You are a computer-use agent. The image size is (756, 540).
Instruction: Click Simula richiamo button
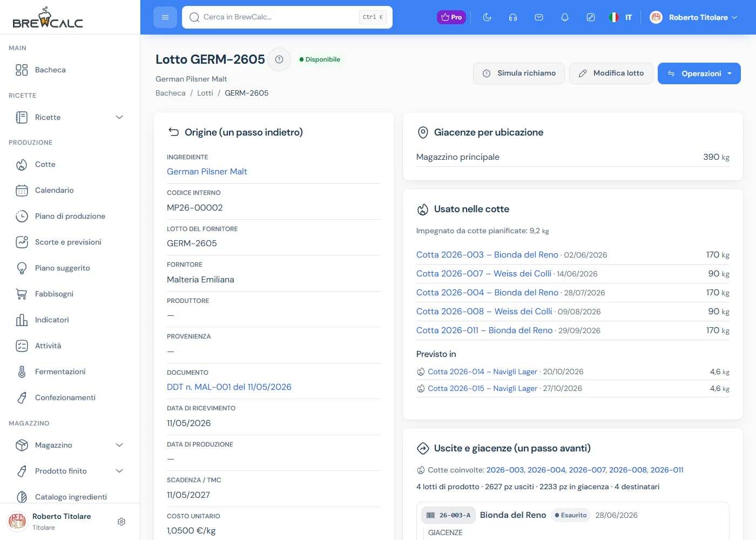[x=519, y=73]
